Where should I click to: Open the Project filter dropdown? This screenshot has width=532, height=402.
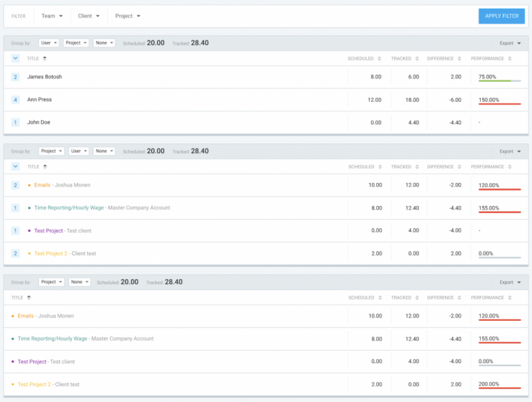point(127,16)
